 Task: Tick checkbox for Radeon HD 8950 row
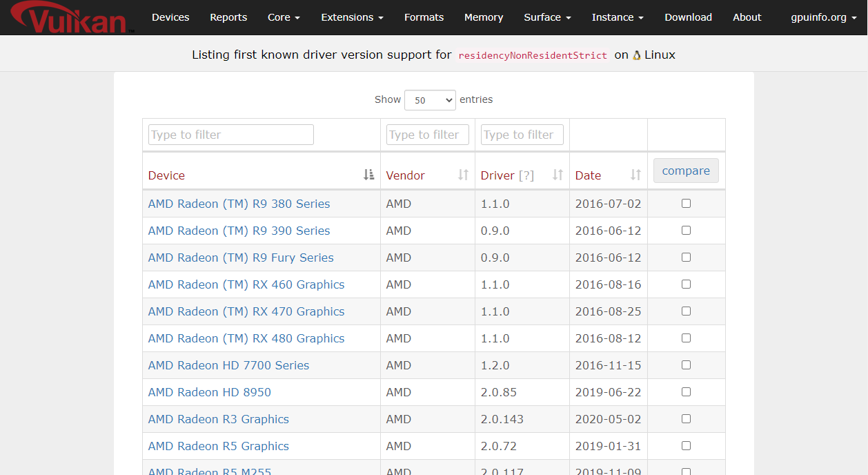pyautogui.click(x=686, y=392)
